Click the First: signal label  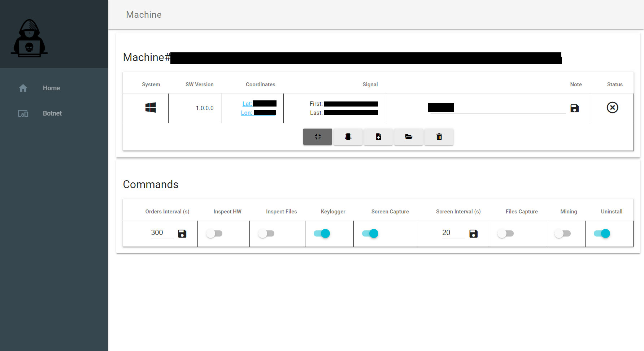pos(316,104)
